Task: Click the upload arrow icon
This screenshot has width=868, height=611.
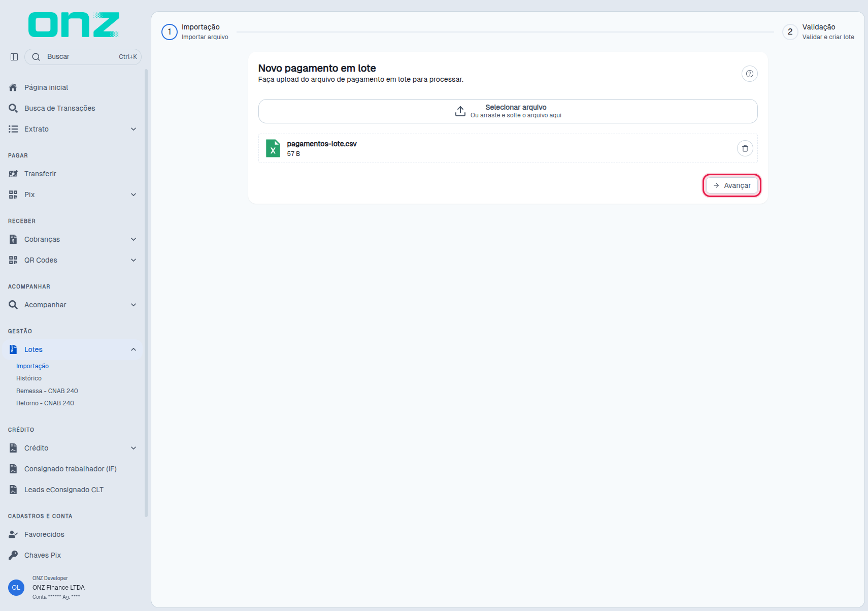Action: click(460, 111)
